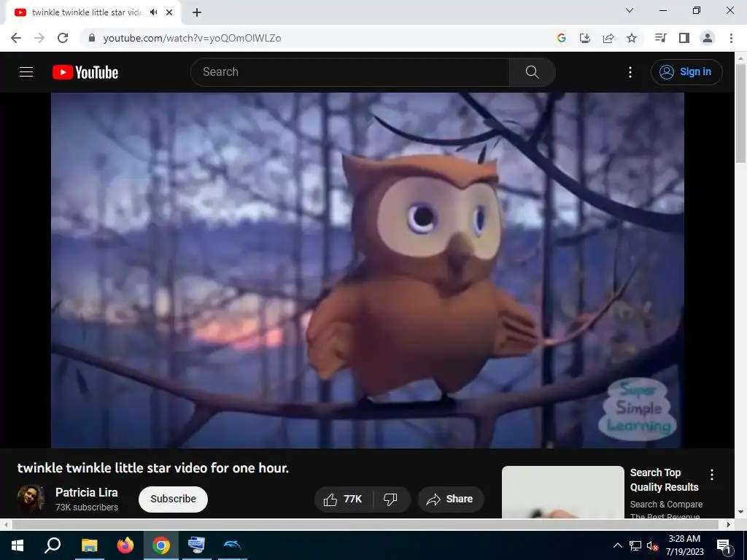This screenshot has height=560, width=747.
Task: Open the Windows Start menu
Action: [18, 545]
